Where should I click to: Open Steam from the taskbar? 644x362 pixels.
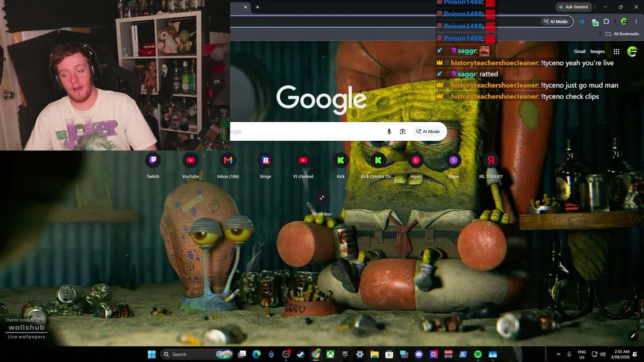(300, 354)
